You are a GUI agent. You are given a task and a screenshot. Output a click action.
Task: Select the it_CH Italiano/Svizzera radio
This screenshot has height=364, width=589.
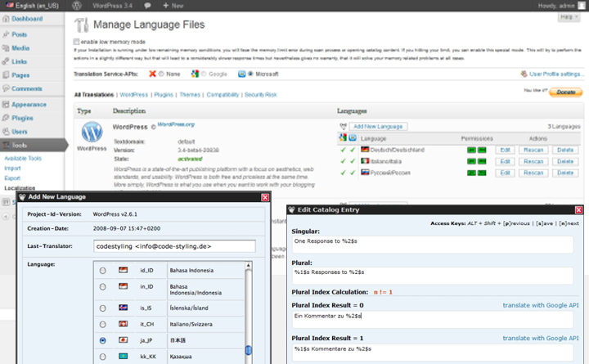click(102, 325)
